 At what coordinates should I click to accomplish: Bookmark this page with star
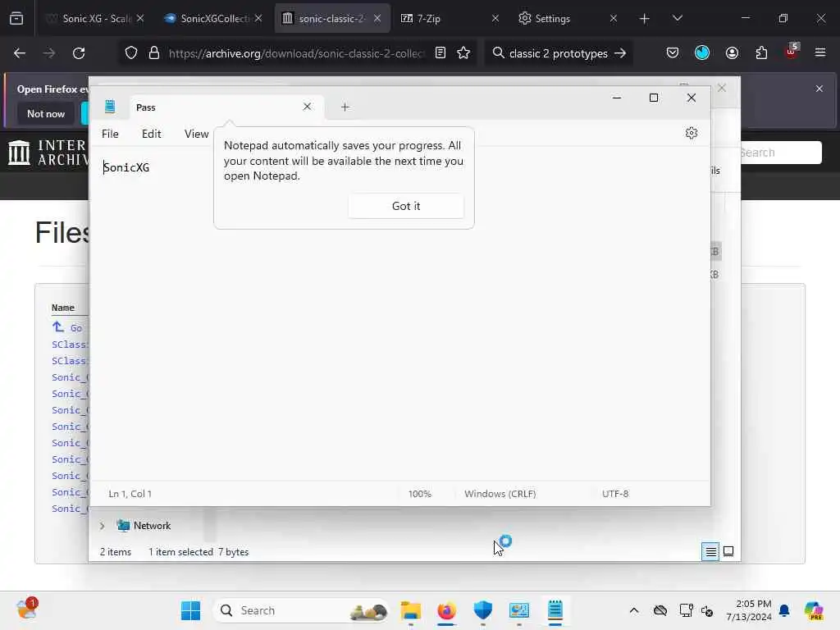(x=463, y=53)
